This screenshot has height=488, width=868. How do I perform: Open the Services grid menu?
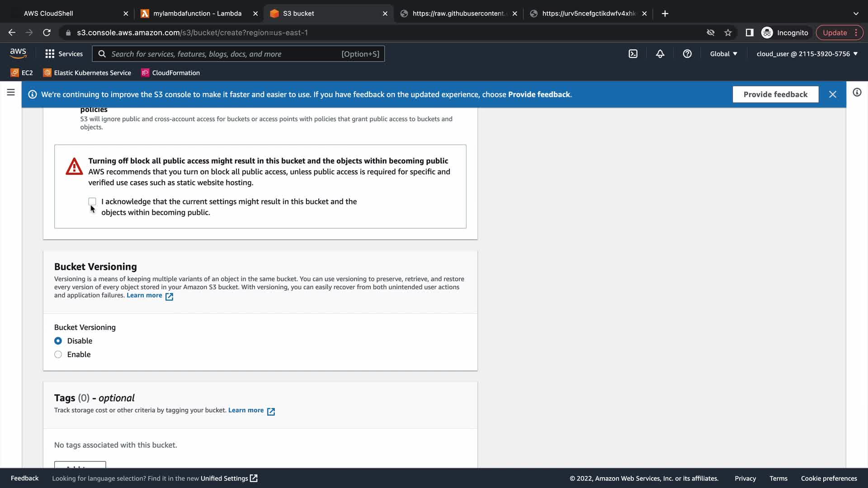point(64,54)
